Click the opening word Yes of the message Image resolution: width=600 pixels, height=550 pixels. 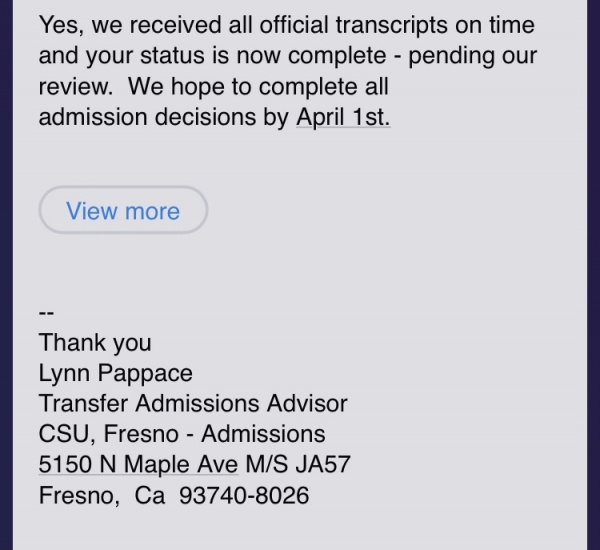click(x=58, y=25)
